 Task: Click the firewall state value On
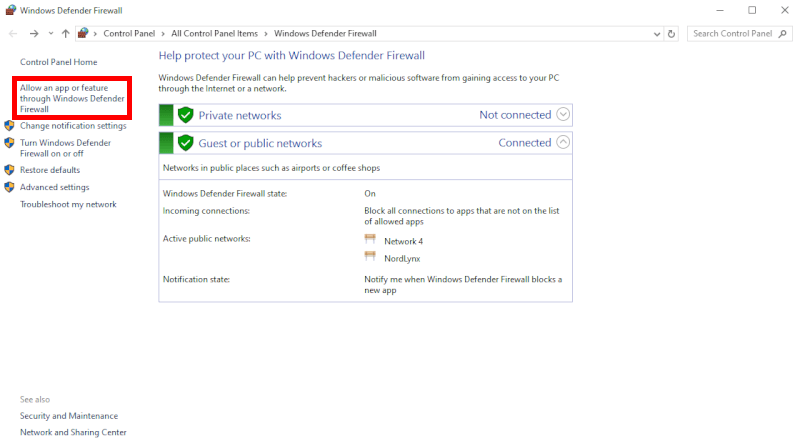370,193
